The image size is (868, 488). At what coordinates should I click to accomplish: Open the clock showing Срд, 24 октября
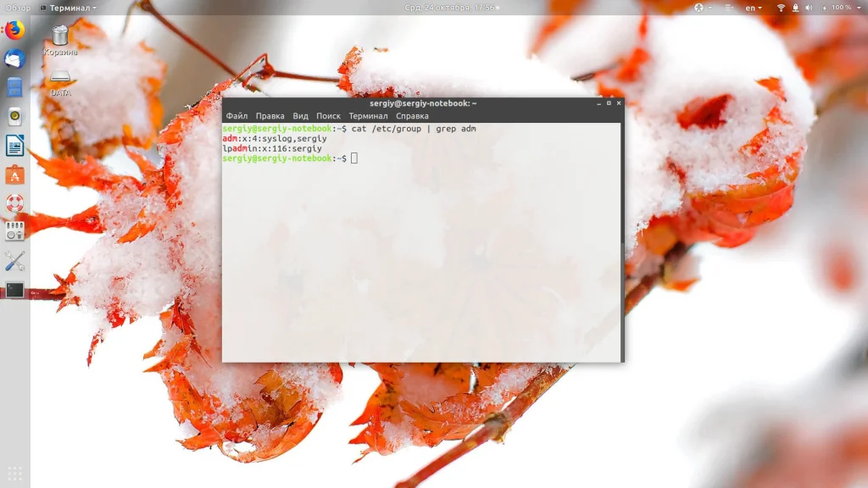pyautogui.click(x=451, y=8)
